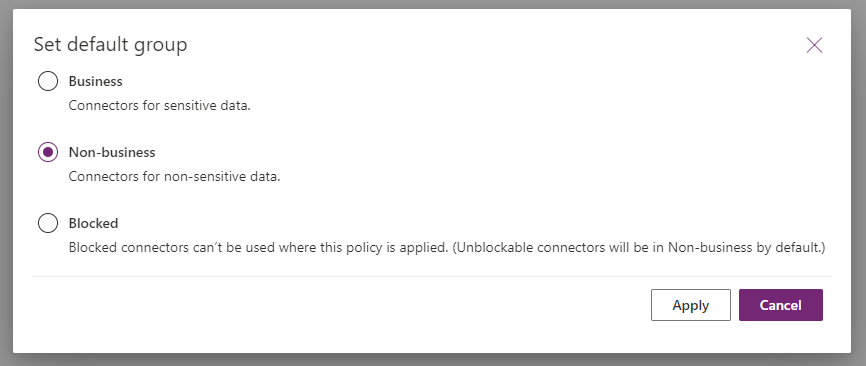Select the Business radio button
This screenshot has width=866, height=366.
[x=48, y=81]
